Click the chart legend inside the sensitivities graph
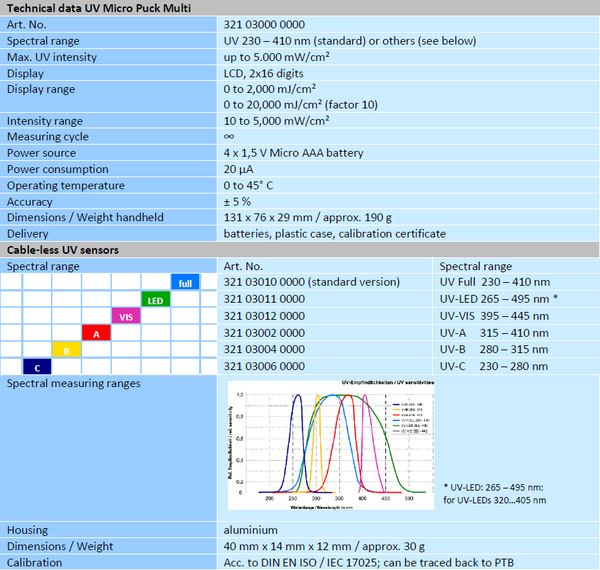 (412, 417)
